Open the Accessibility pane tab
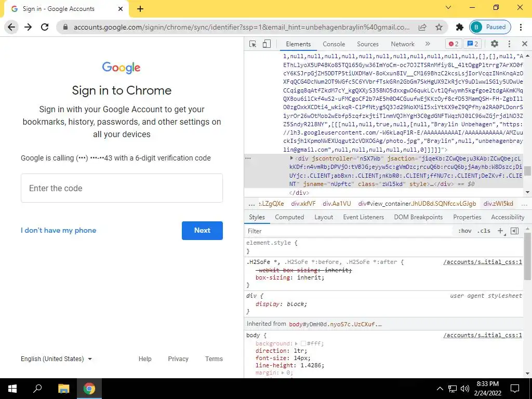This screenshot has width=532, height=399. pyautogui.click(x=508, y=217)
